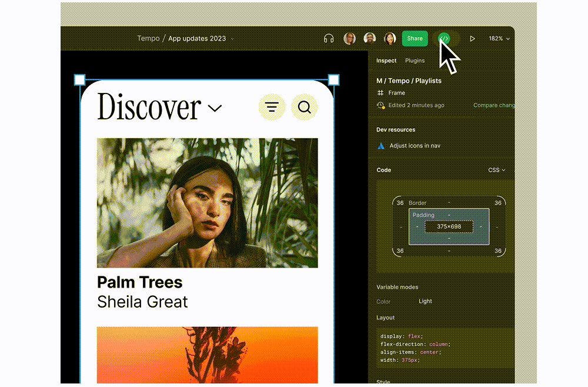Viewport: 588px width, 387px height.
Task: Switch to the Plugins tab
Action: pyautogui.click(x=415, y=61)
